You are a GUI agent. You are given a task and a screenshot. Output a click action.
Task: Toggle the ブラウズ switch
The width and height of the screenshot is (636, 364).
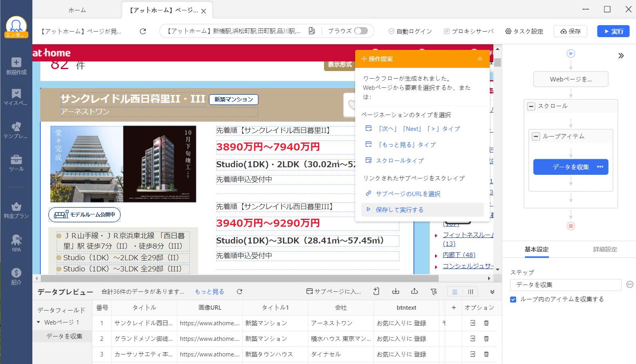[361, 31]
